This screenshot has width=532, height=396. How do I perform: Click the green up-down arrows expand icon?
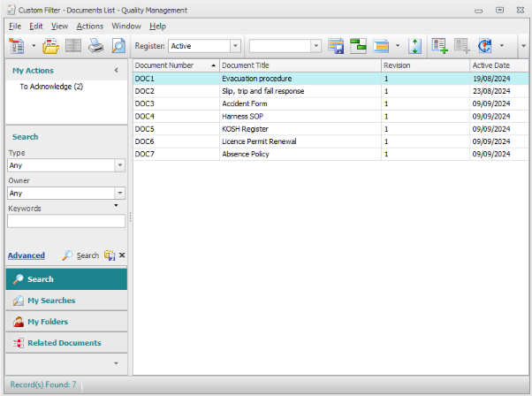tap(414, 46)
